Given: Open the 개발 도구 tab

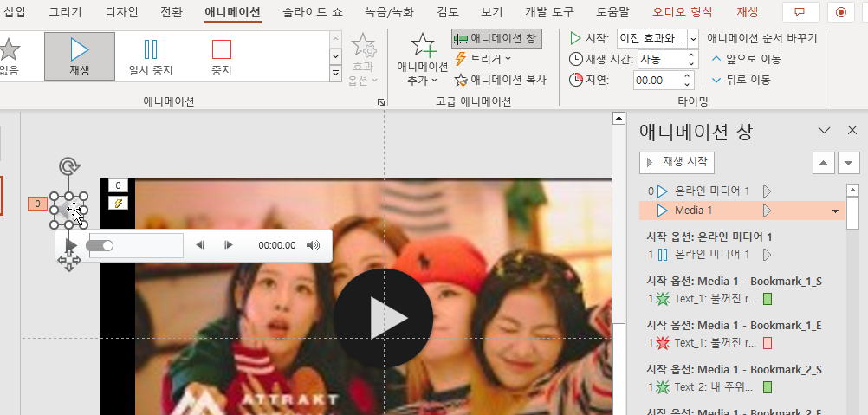Looking at the screenshot, I should [550, 11].
